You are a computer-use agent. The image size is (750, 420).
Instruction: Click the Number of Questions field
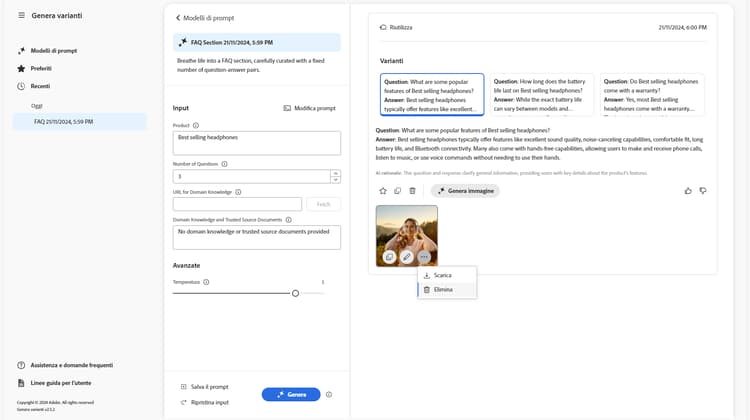tap(252, 177)
